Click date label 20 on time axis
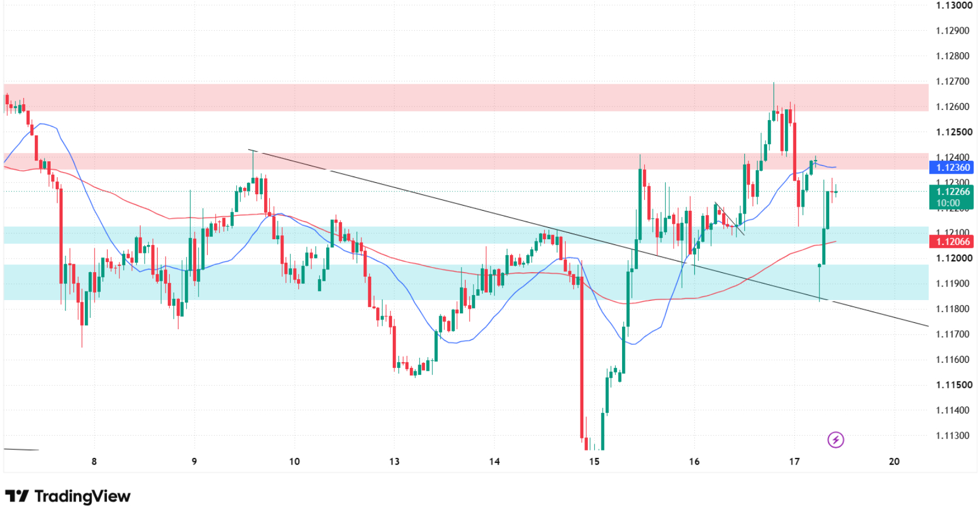 [x=894, y=461]
